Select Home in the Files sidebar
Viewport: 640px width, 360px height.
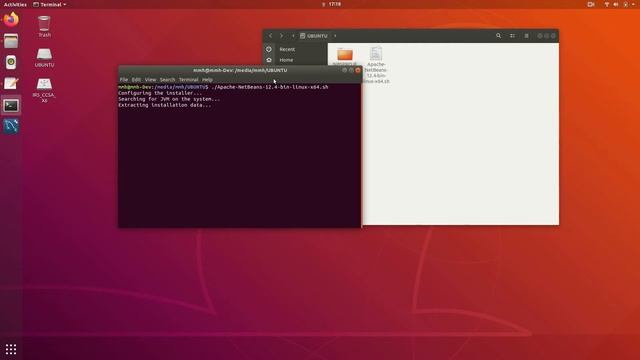tap(286, 60)
